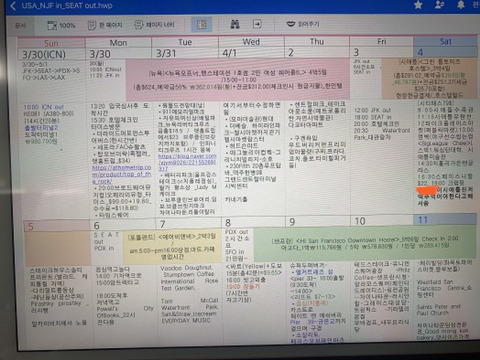Open the document tab at toolbar left
This screenshot has width=480, height=360.
click(x=20, y=25)
